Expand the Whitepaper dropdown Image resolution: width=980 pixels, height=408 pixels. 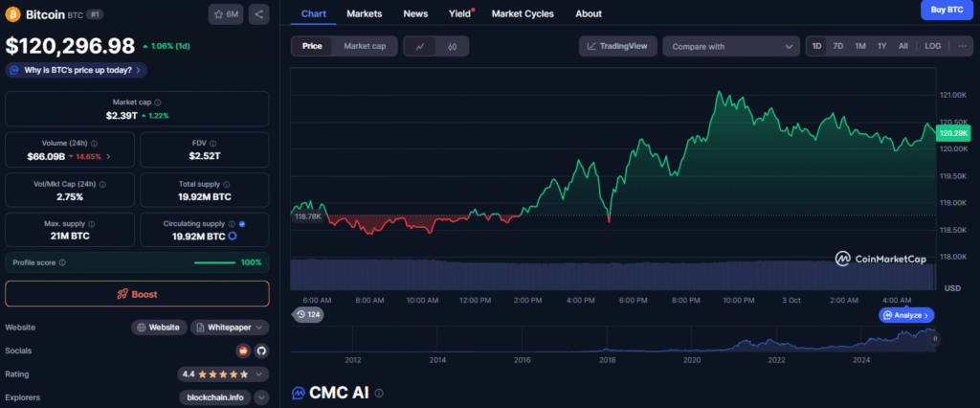230,328
